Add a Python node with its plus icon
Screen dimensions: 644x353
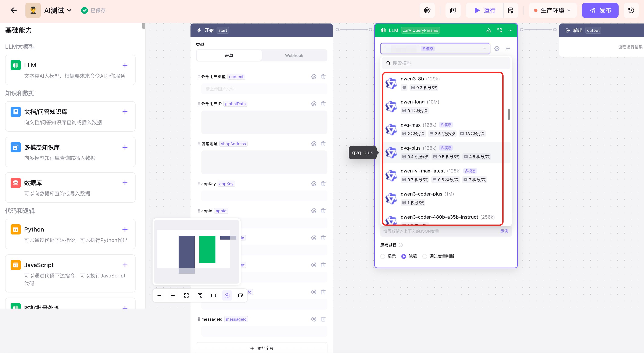click(x=125, y=229)
